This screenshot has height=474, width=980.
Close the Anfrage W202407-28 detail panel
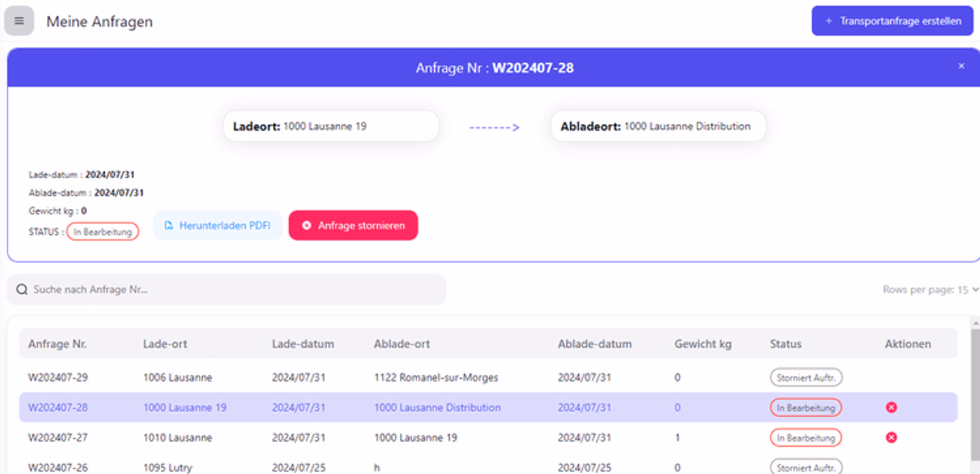click(961, 66)
